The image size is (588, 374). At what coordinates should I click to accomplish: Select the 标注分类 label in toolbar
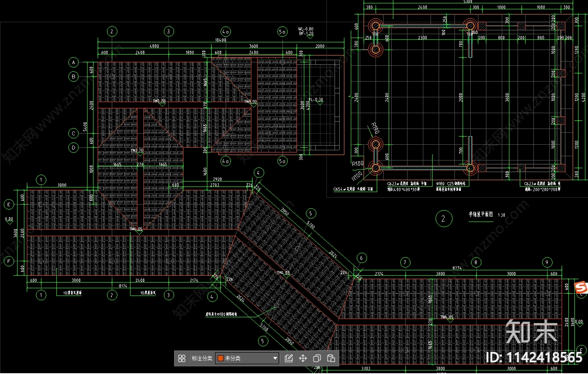[202, 358]
